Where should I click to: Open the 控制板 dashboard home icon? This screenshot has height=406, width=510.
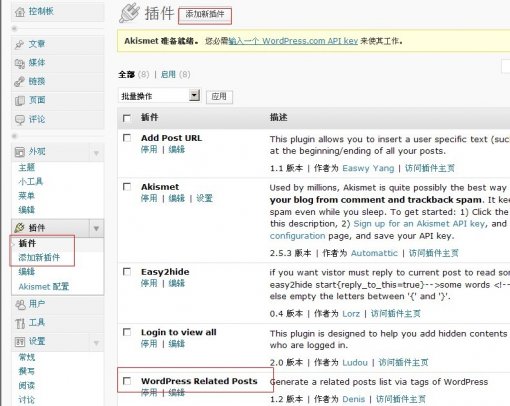coord(20,12)
